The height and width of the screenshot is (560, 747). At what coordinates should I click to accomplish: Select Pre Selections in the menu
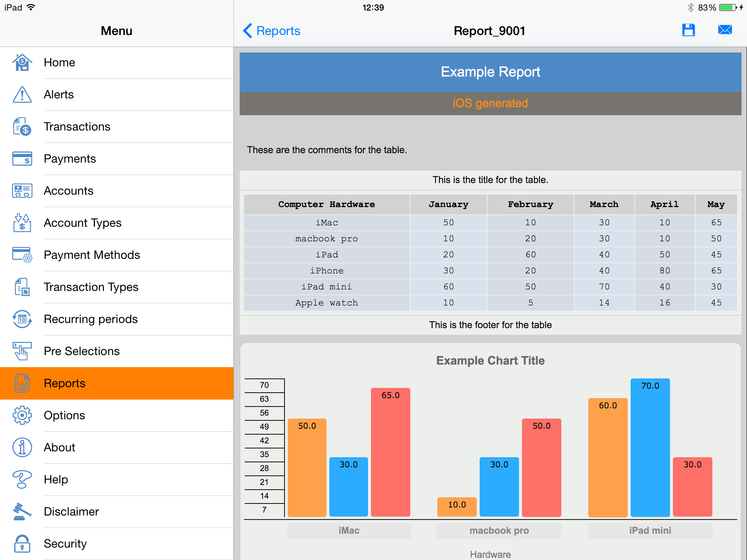click(81, 351)
